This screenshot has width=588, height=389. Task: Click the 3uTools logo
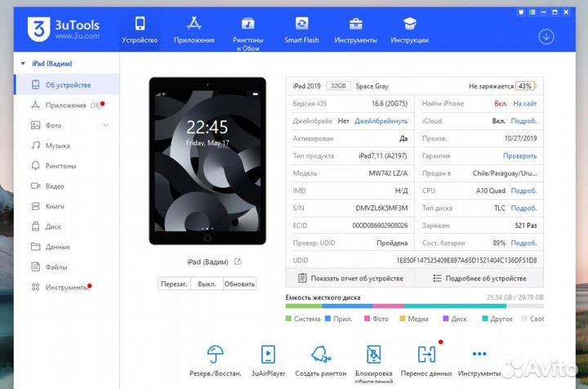point(64,29)
